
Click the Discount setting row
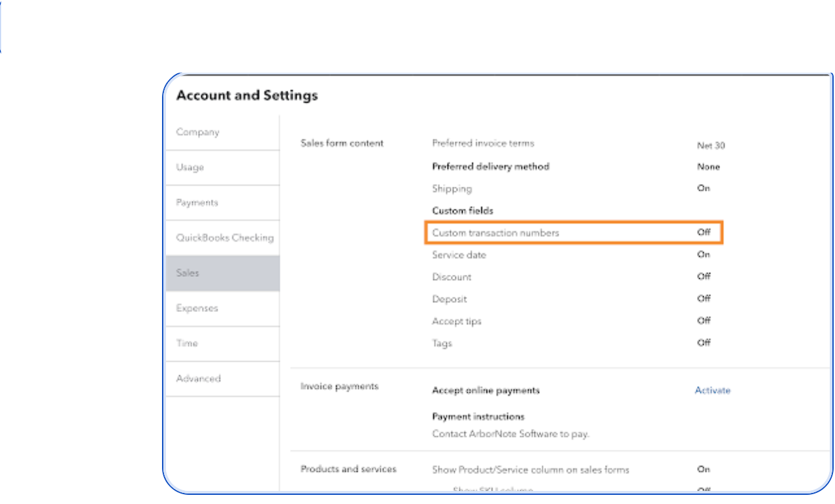(451, 277)
